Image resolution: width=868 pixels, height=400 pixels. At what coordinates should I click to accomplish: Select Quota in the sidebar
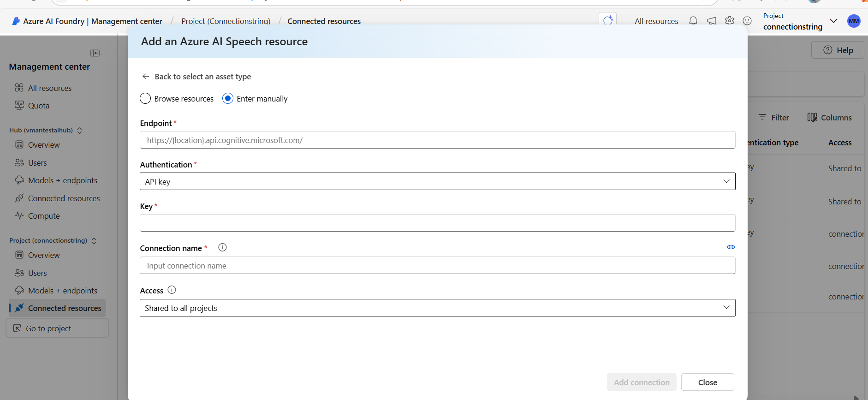click(x=39, y=106)
